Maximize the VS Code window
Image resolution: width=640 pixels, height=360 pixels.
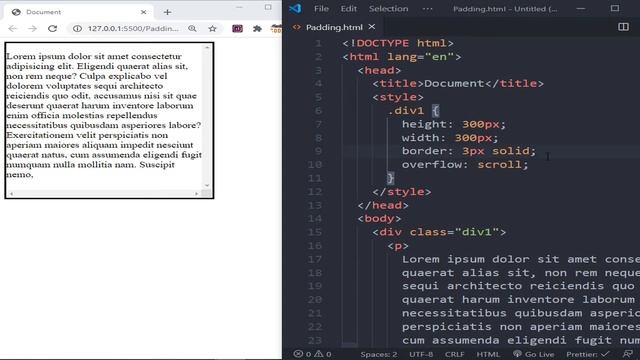[x=615, y=9]
